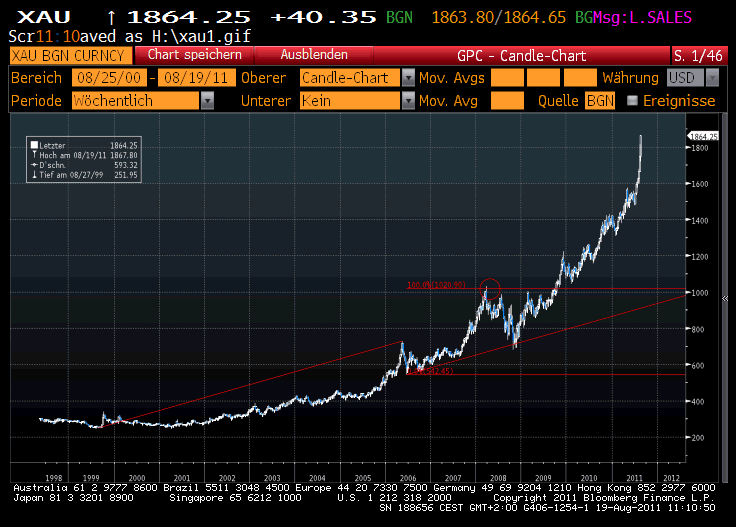Viewport: 736px width, 527px height.
Task: Click the Ausblenden button
Action: click(314, 55)
